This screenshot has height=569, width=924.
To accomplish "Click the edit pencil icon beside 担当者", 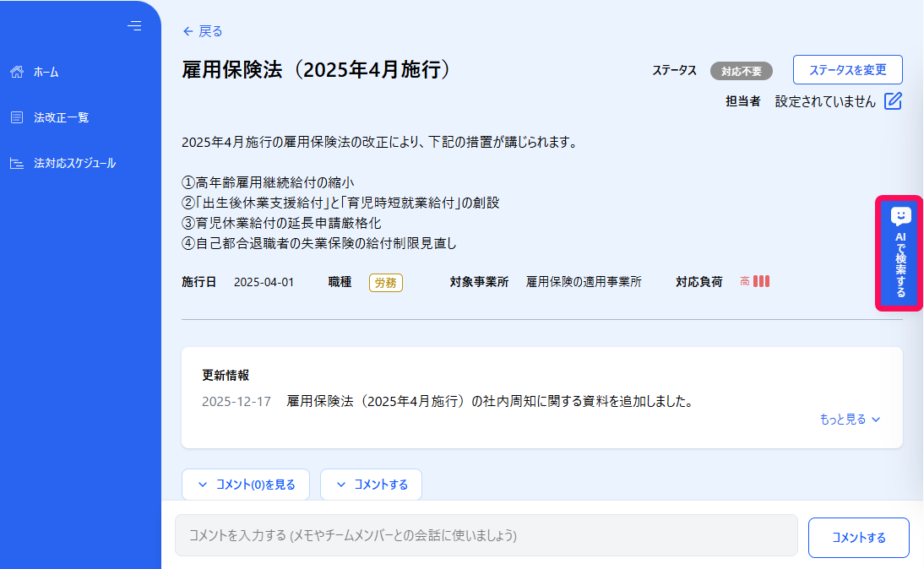I will [893, 101].
